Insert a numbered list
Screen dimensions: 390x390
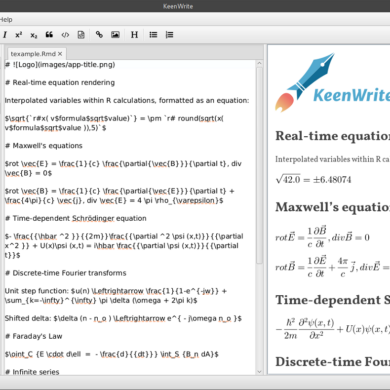click(x=169, y=35)
